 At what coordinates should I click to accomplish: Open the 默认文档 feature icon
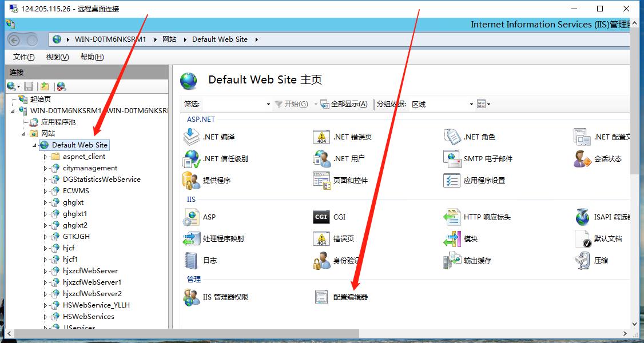[x=582, y=239]
